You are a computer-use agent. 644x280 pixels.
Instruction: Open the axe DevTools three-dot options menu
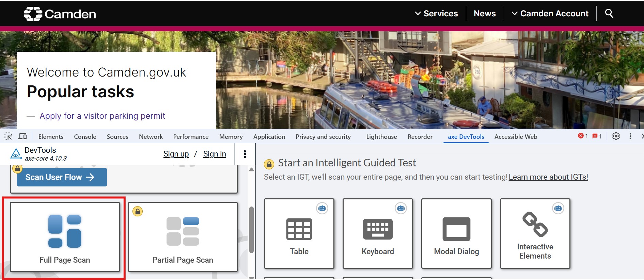point(245,154)
